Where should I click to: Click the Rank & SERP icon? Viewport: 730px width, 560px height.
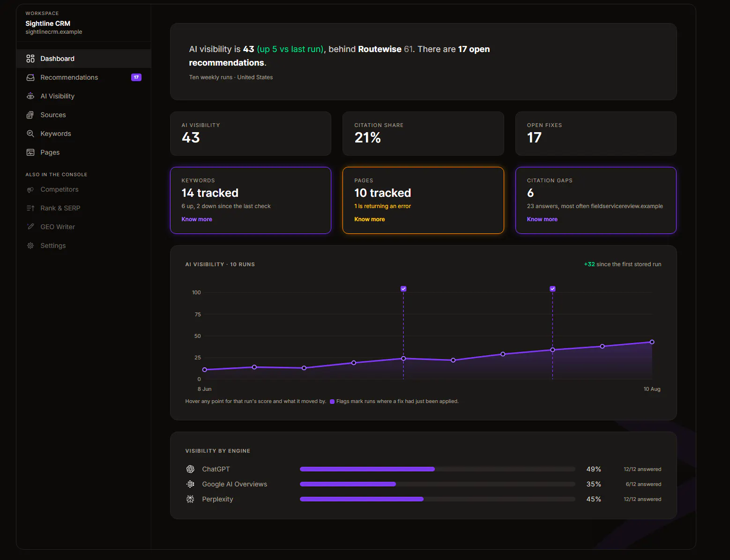click(x=30, y=208)
